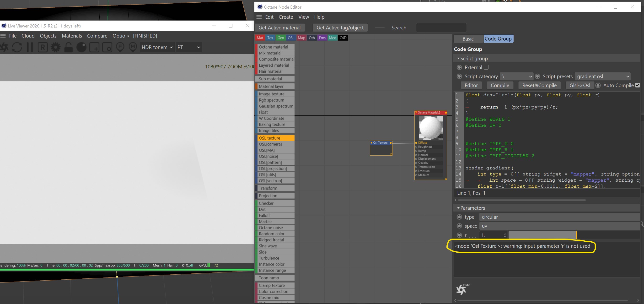Enable the External checkbox
The width and height of the screenshot is (644, 304).
tap(486, 67)
